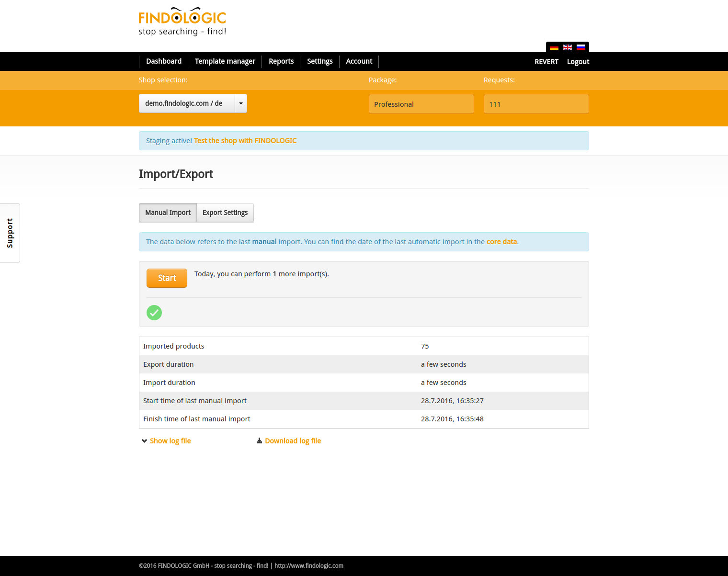Open the core data link

[x=501, y=242]
